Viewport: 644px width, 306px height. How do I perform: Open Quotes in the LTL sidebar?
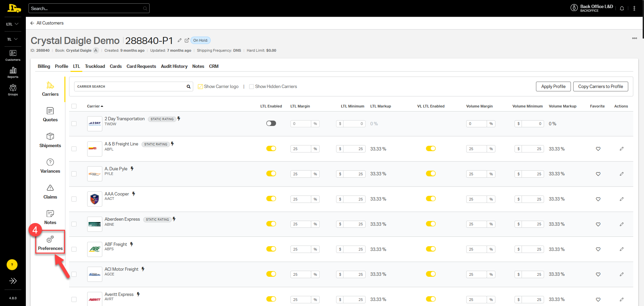pos(50,115)
